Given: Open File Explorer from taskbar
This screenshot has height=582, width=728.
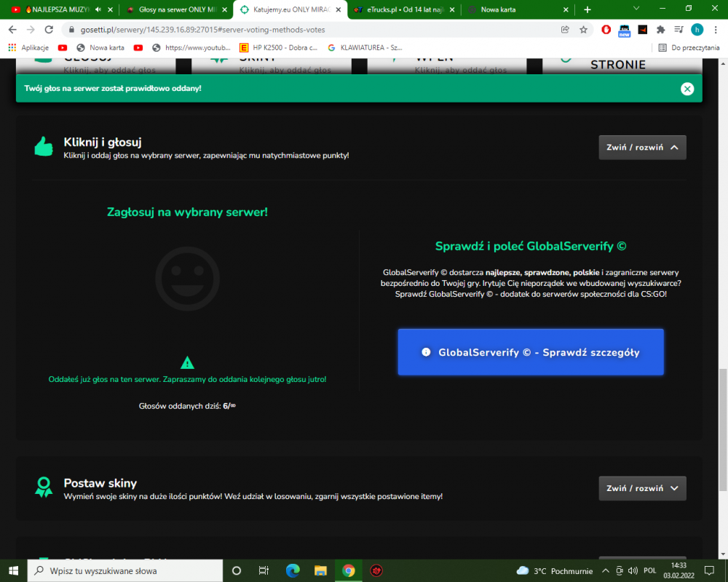Looking at the screenshot, I should click(320, 570).
